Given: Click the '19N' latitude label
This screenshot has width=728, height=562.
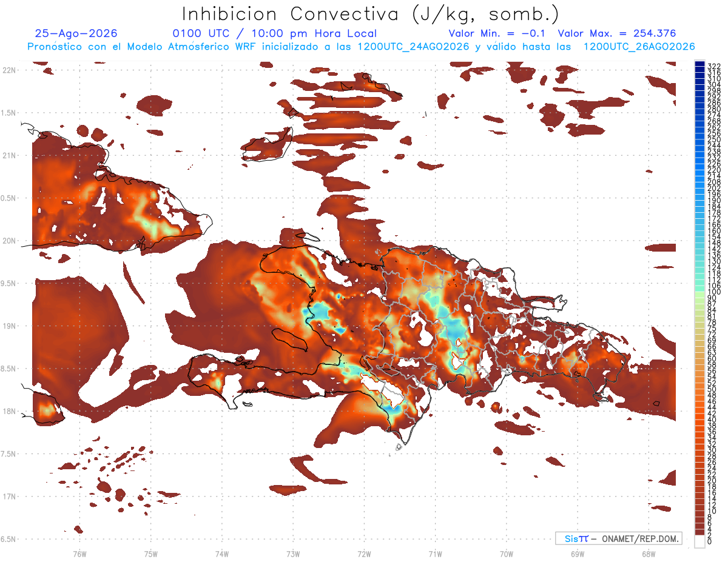Looking at the screenshot, I should click(x=9, y=326).
